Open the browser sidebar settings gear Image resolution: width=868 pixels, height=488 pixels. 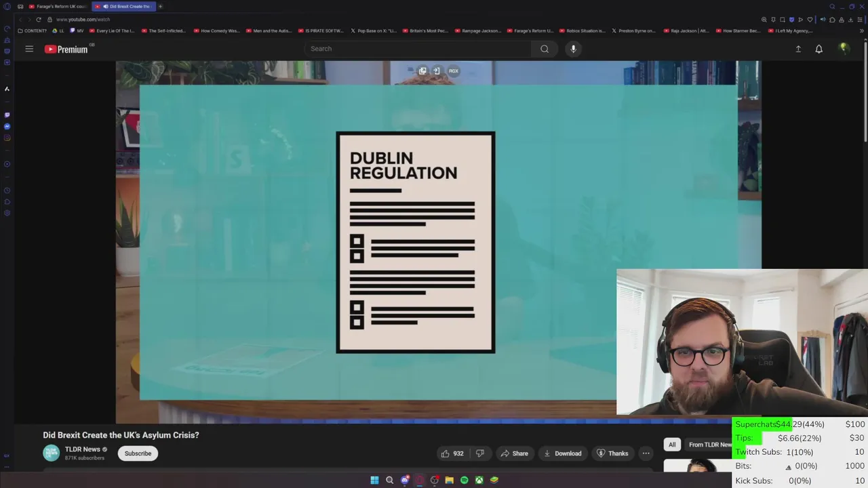pos(7,213)
